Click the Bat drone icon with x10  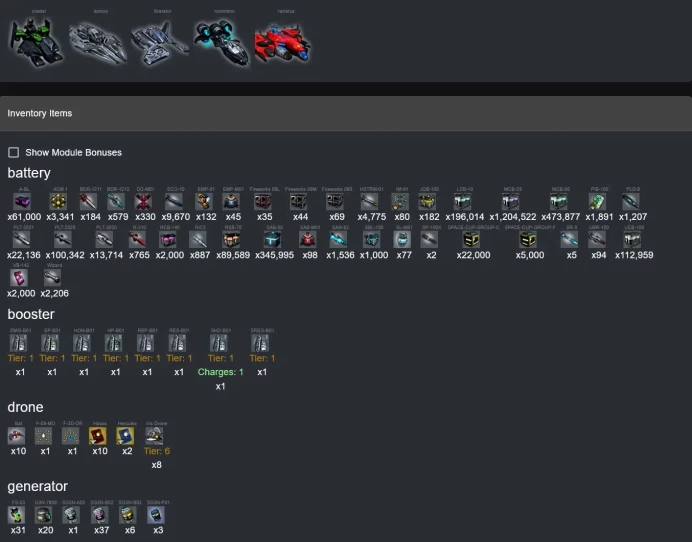pyautogui.click(x=16, y=436)
